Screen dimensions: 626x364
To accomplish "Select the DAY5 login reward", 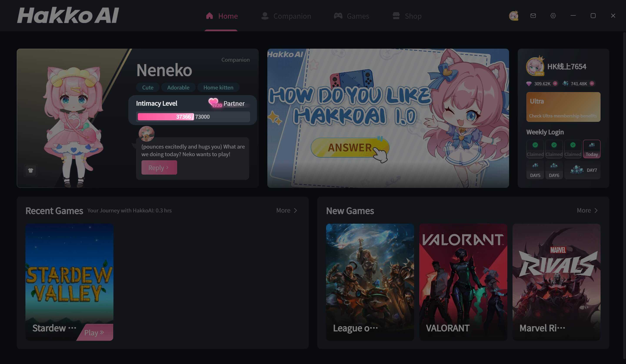I will coord(535,170).
